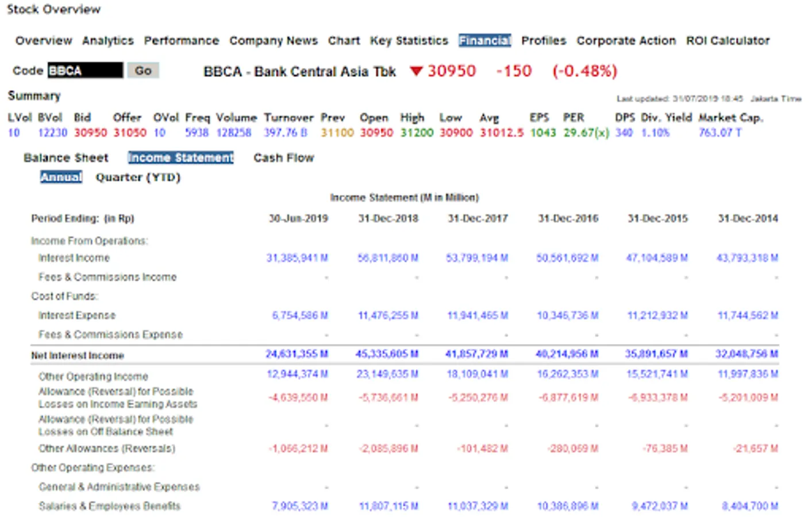Screen dimensions: 812x517
Task: Switch to Quarter (YTD) period view
Action: pos(138,178)
